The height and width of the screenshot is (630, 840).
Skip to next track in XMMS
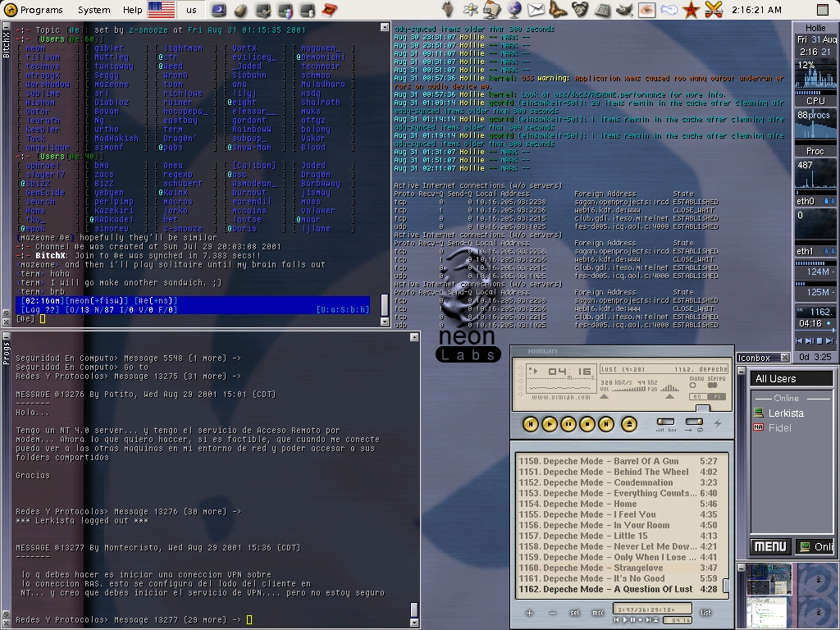point(606,424)
